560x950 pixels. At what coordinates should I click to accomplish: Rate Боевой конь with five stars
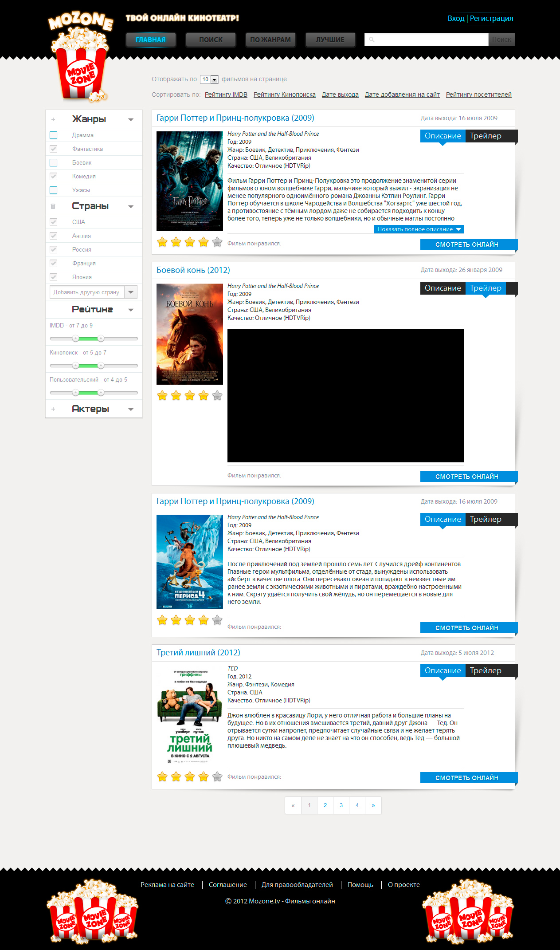coord(217,395)
